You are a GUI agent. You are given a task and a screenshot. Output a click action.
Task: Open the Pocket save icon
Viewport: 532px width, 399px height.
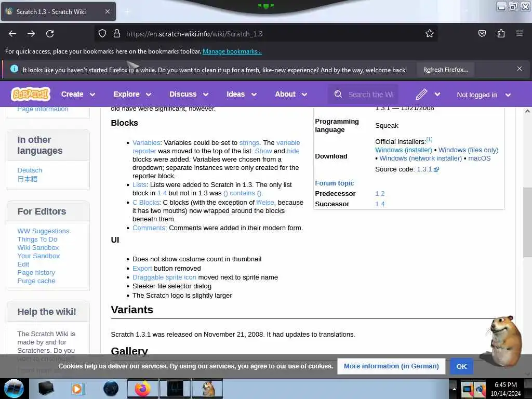point(482,33)
